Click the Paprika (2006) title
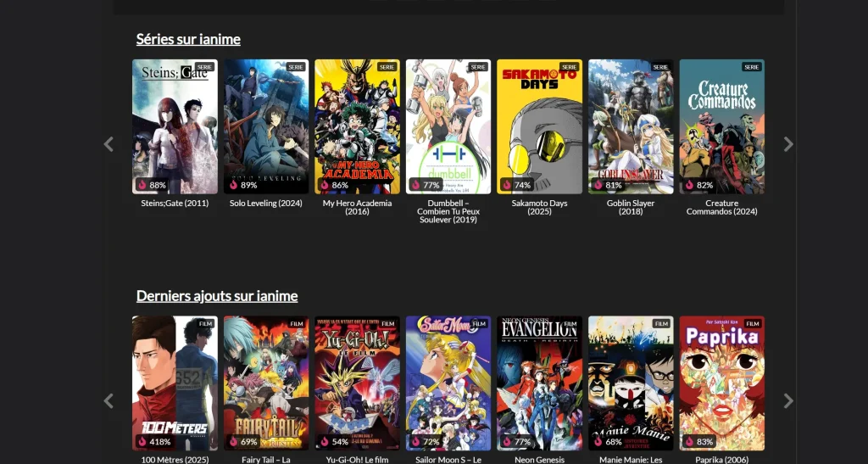Viewport: 868px width, 464px height. click(x=722, y=460)
